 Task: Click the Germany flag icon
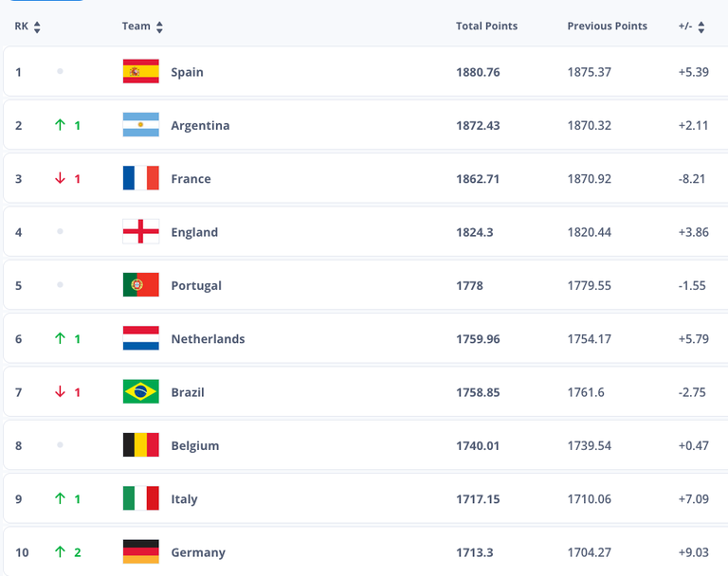[140, 552]
